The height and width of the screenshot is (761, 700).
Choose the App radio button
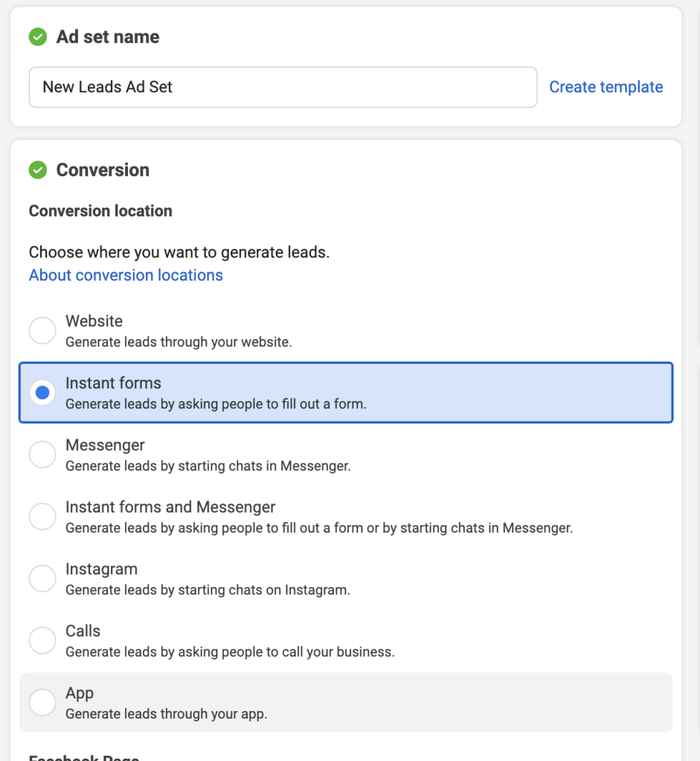(42, 701)
